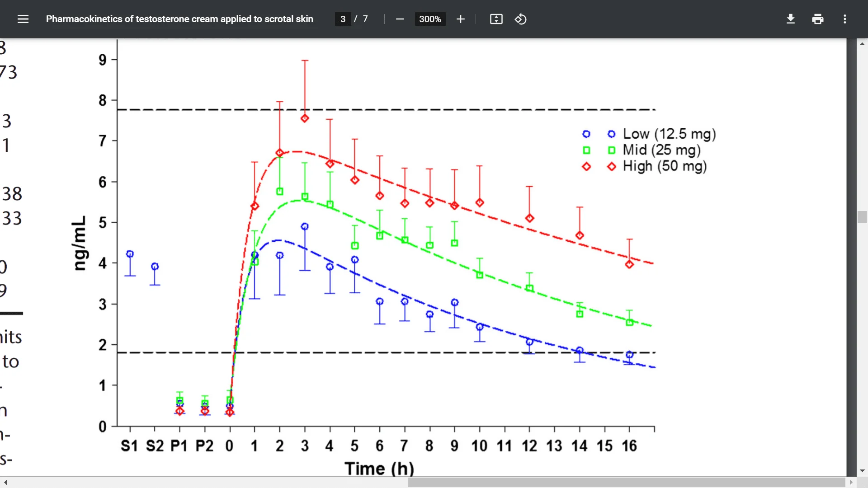The image size is (868, 488).
Task: Open the sidebar hamburger menu
Action: coord(23,19)
